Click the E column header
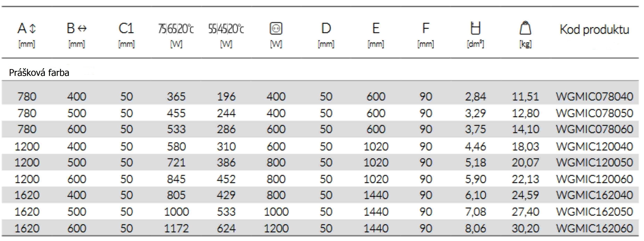 point(376,28)
